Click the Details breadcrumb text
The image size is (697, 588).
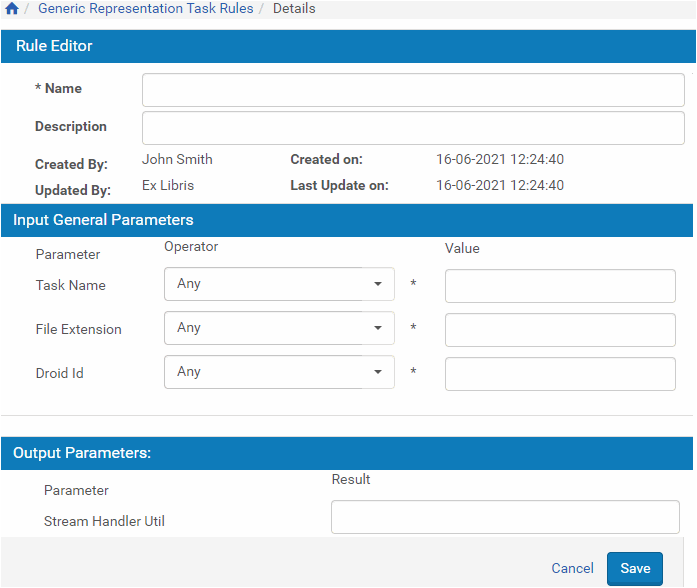coord(294,8)
